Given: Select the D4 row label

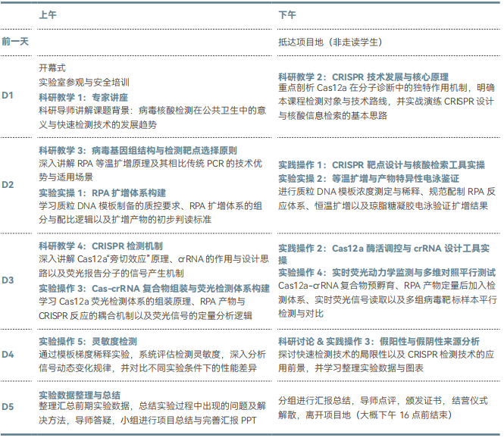Looking at the screenshot, I should (8, 354).
